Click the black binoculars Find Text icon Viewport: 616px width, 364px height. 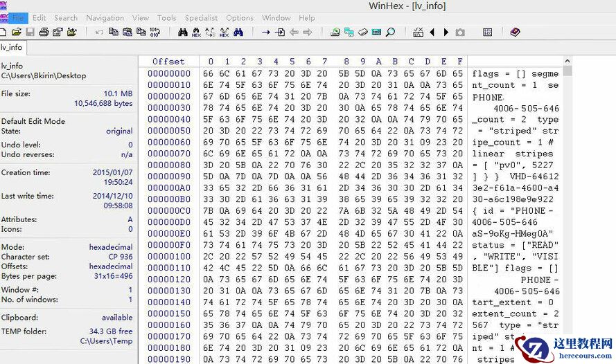coord(183,32)
